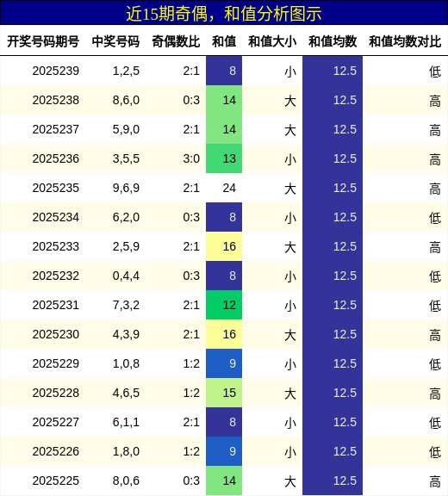Image resolution: width=448 pixels, height=496 pixels.
Task: Click the title 近15期奇偶，和值分析图示
Action: pyautogui.click(x=224, y=14)
